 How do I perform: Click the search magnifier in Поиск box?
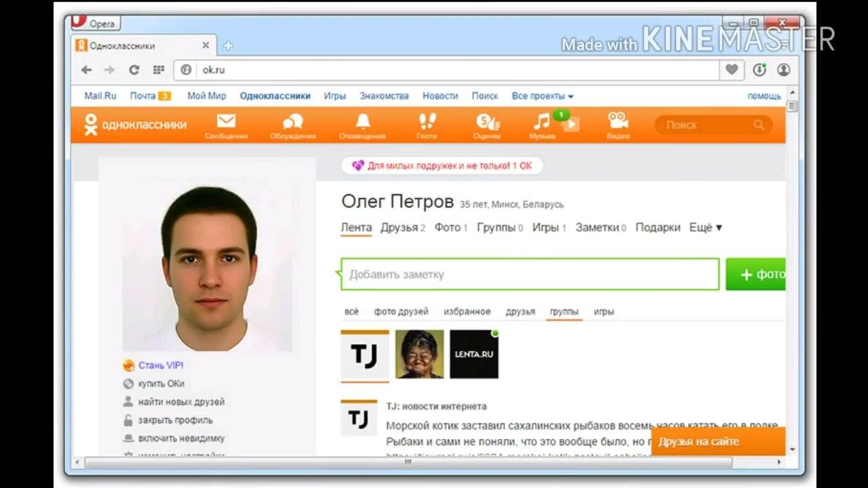(x=759, y=125)
